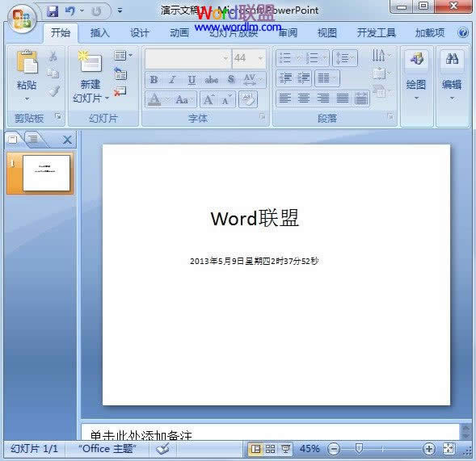This screenshot has width=476, height=461.
Task: Click the 绘图 Drawing button
Action: (x=416, y=76)
